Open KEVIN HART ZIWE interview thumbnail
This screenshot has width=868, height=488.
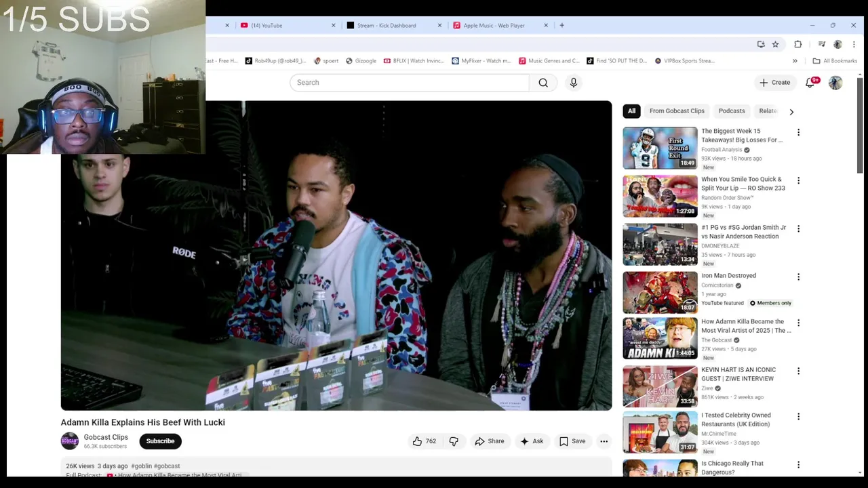coord(660,386)
